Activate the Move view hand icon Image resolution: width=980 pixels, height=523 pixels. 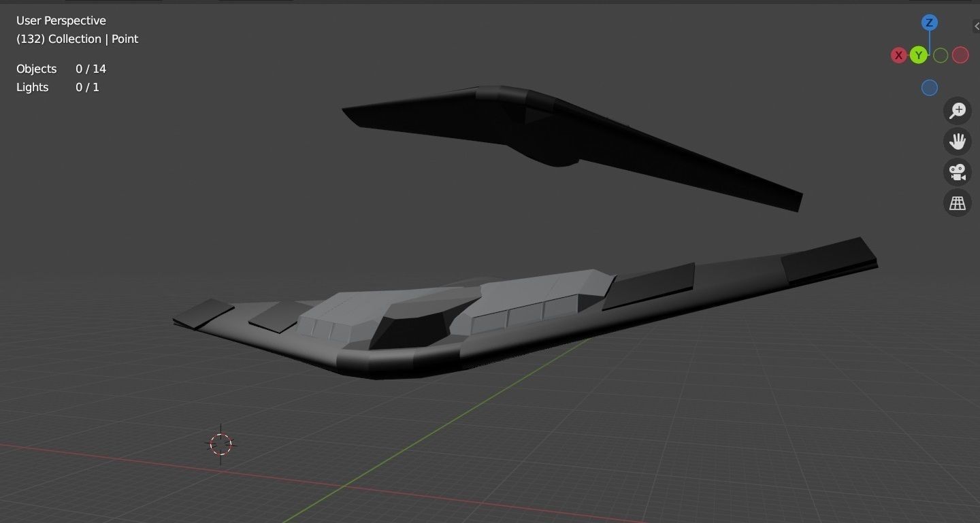[x=957, y=141]
